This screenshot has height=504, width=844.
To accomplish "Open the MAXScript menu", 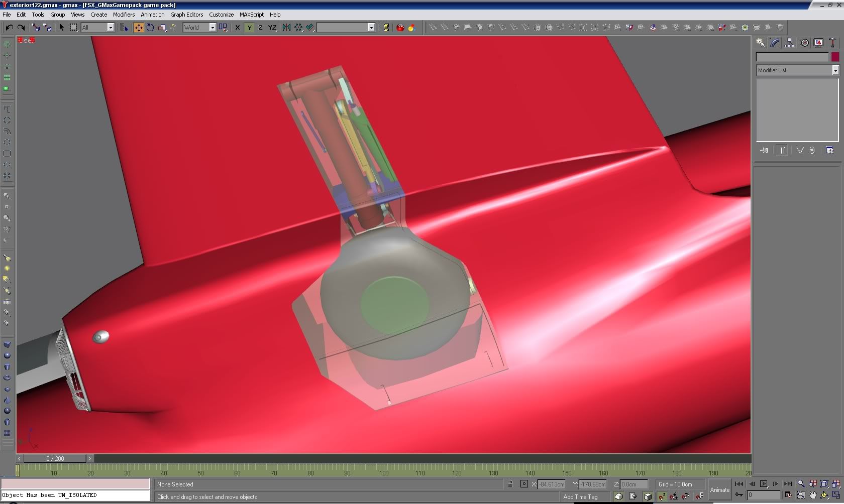I will pyautogui.click(x=251, y=15).
